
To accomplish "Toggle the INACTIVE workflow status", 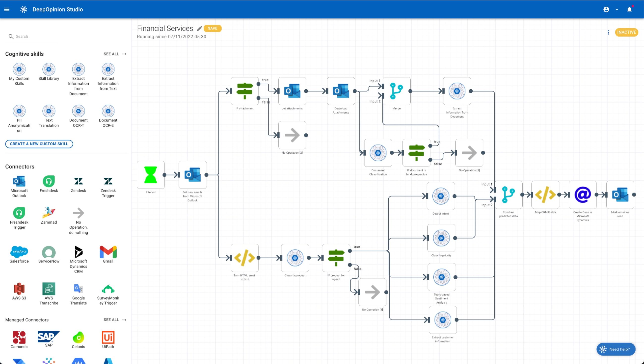I will [626, 32].
